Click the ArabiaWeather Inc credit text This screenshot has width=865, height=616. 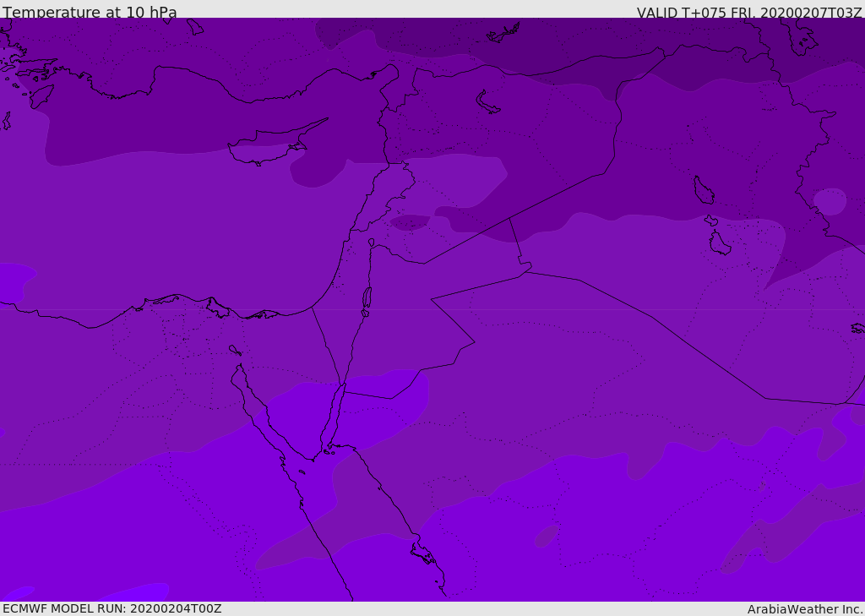click(x=804, y=609)
